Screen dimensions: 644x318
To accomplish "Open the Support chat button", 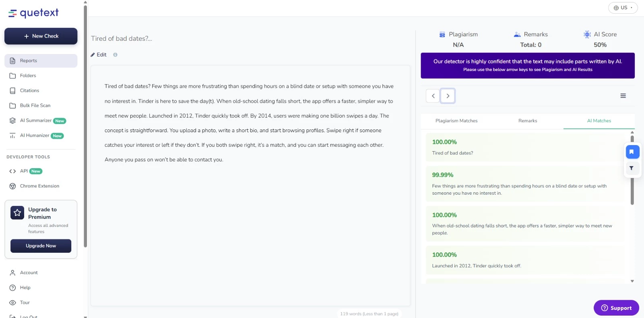I will [616, 308].
